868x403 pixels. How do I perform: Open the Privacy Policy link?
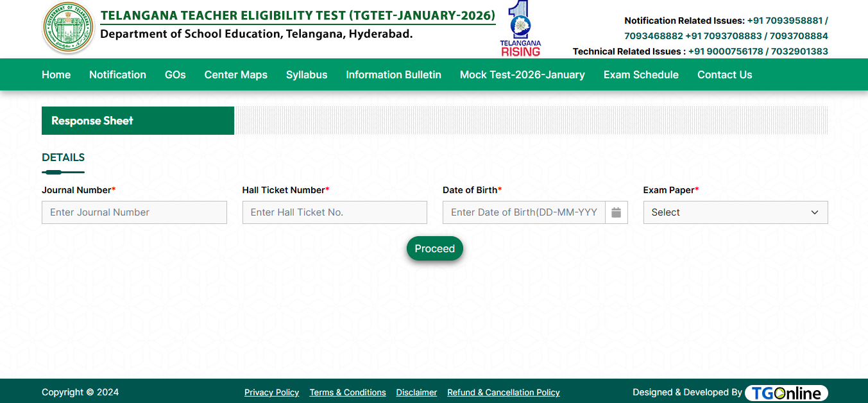[271, 392]
